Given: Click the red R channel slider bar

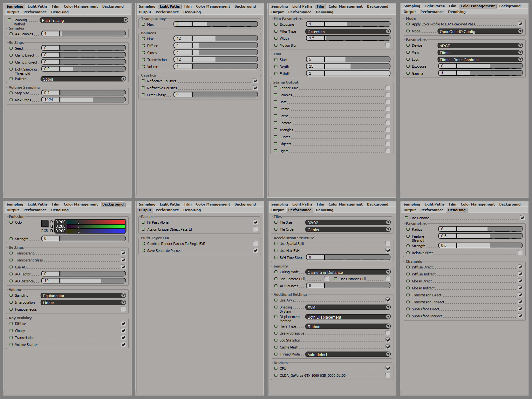Looking at the screenshot, I should point(96,222).
